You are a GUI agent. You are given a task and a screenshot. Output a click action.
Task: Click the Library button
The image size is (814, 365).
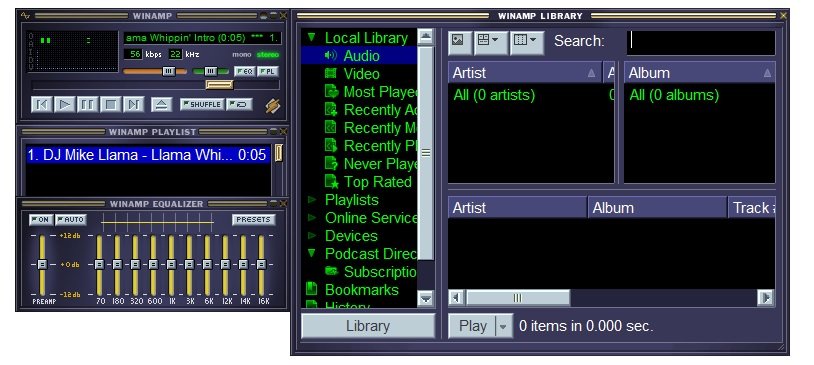pos(368,326)
